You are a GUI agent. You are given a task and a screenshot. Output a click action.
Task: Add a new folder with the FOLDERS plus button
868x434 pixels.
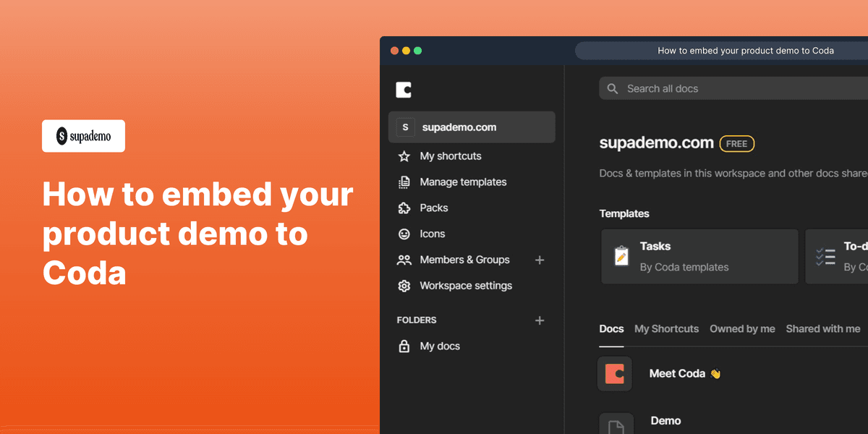pyautogui.click(x=540, y=320)
